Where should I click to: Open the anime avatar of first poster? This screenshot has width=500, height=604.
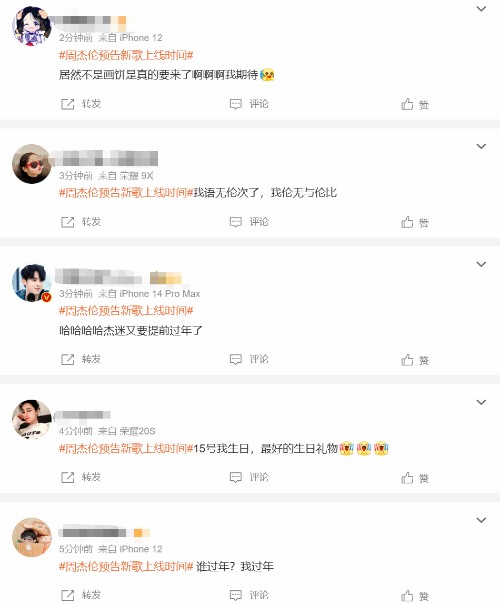(32, 26)
